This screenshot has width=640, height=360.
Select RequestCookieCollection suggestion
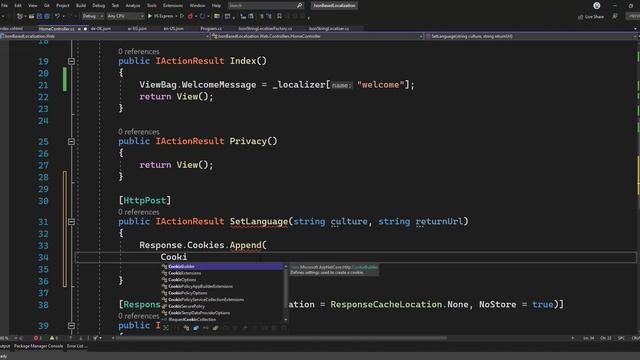[221, 319]
